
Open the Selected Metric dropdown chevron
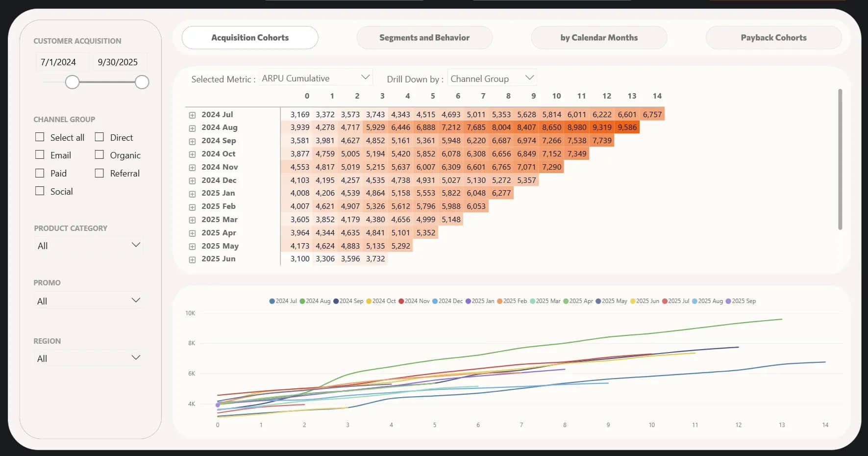click(365, 77)
